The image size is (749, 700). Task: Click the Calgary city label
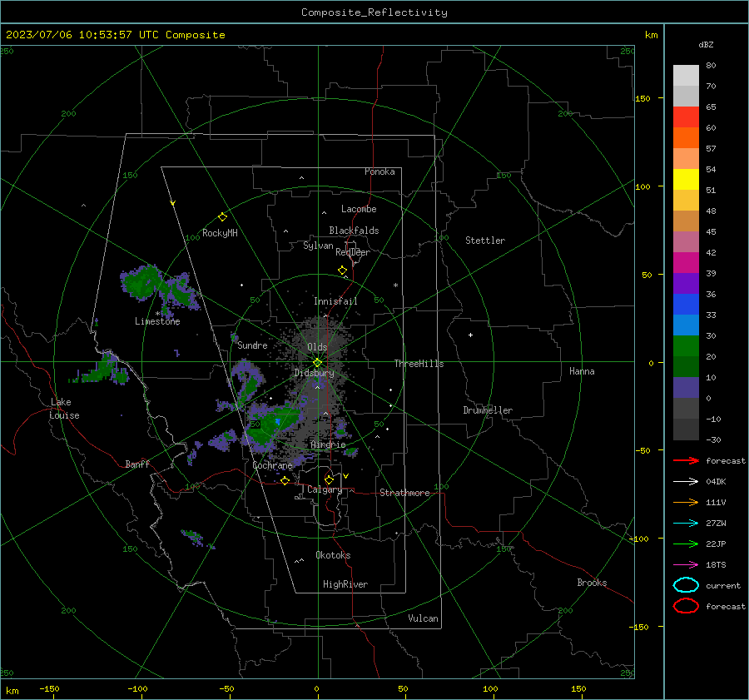[x=325, y=489]
